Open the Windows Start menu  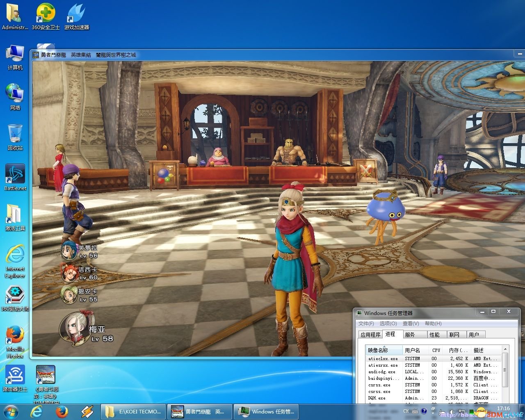11,411
